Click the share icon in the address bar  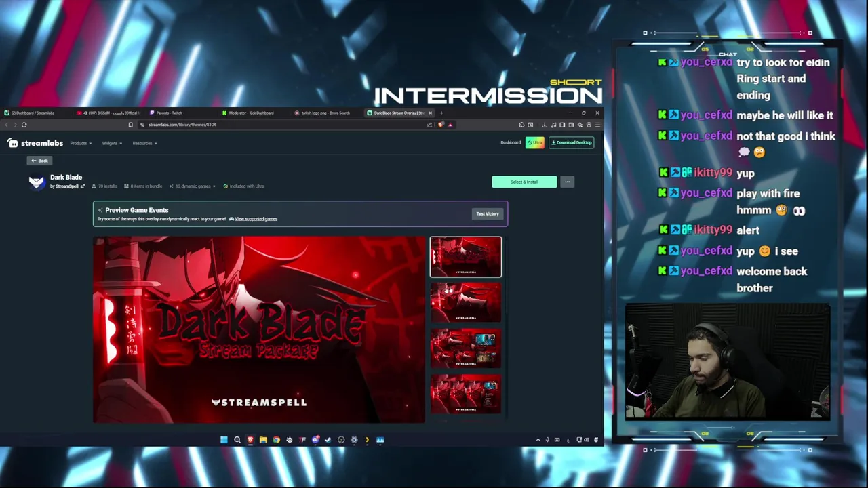[429, 125]
